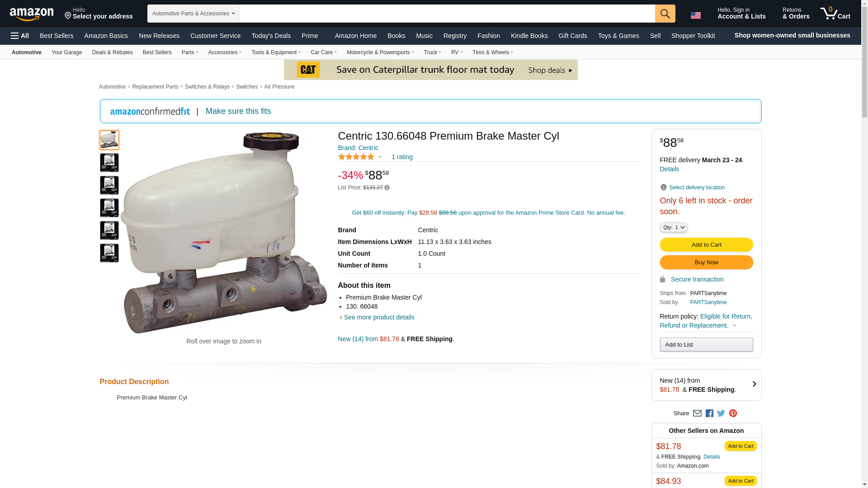Screen dimensions: 868x488
Task: Open the Tools & Equipment menu
Action: pyautogui.click(x=276, y=52)
